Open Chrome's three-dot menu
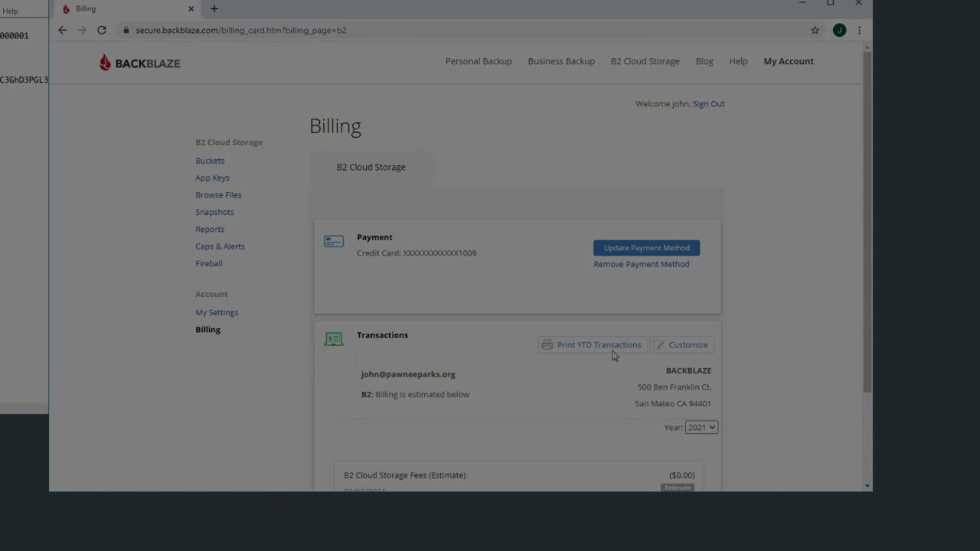This screenshot has width=980, height=551. click(x=859, y=30)
